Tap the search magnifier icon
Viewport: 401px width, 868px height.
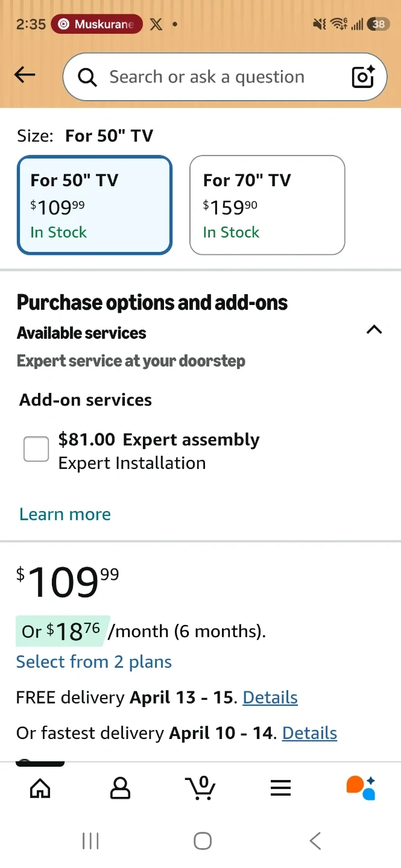pos(87,77)
